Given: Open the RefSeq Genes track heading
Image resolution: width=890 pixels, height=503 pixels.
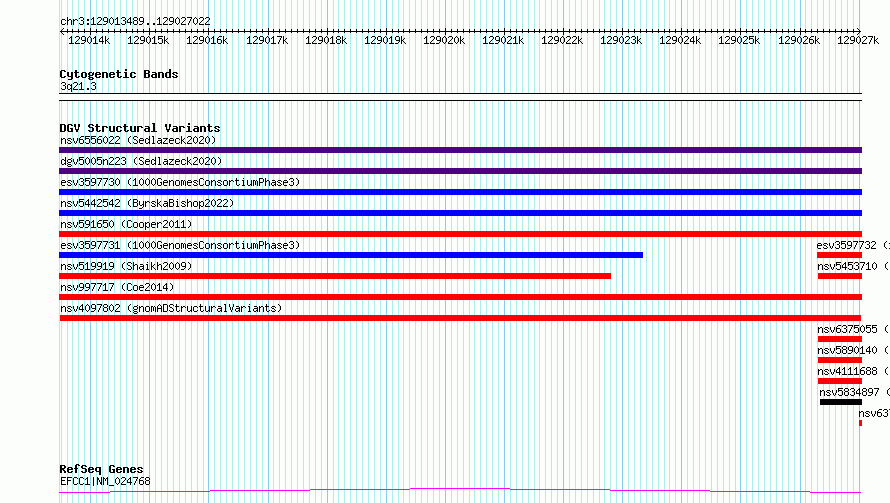Looking at the screenshot, I should (101, 469).
